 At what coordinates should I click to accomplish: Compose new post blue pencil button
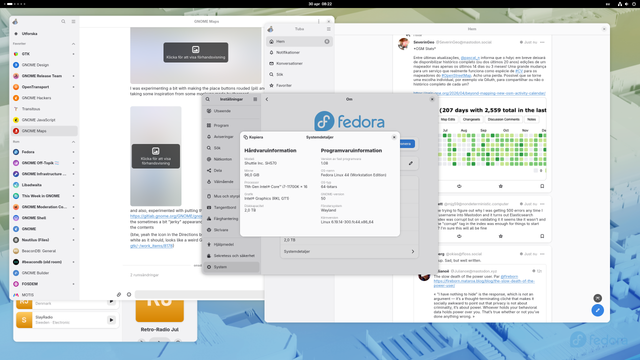598,311
